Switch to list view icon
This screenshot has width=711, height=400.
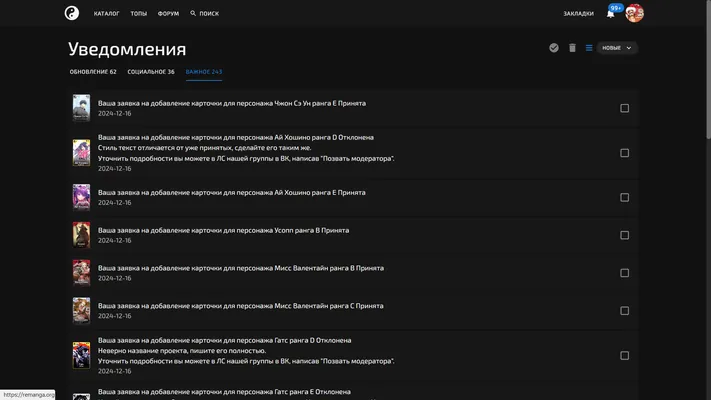click(x=589, y=48)
